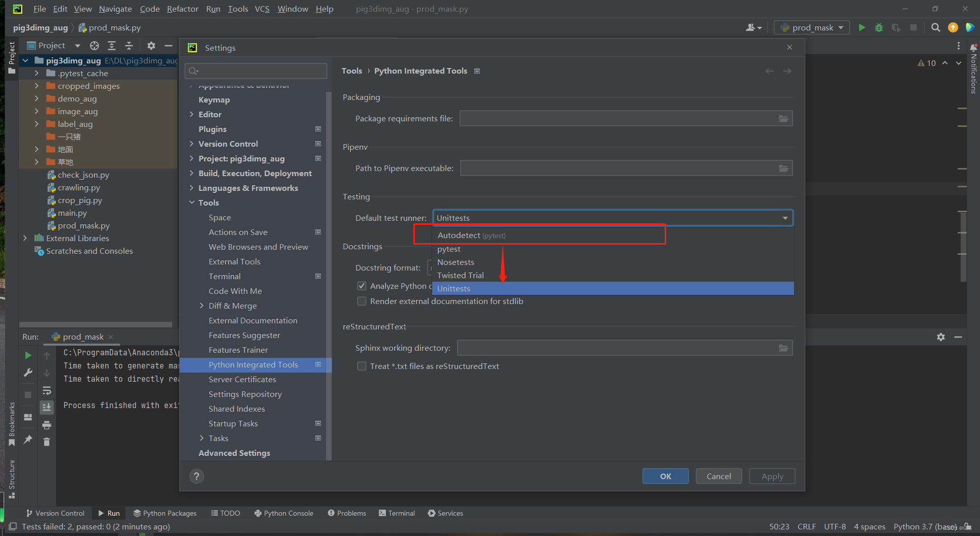Screen dimensions: 980x536
Task: Browse for Package requirements file folder icon
Action: point(783,118)
